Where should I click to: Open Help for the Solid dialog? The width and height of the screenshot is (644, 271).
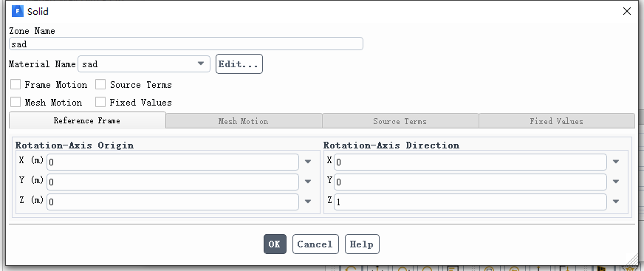click(362, 244)
